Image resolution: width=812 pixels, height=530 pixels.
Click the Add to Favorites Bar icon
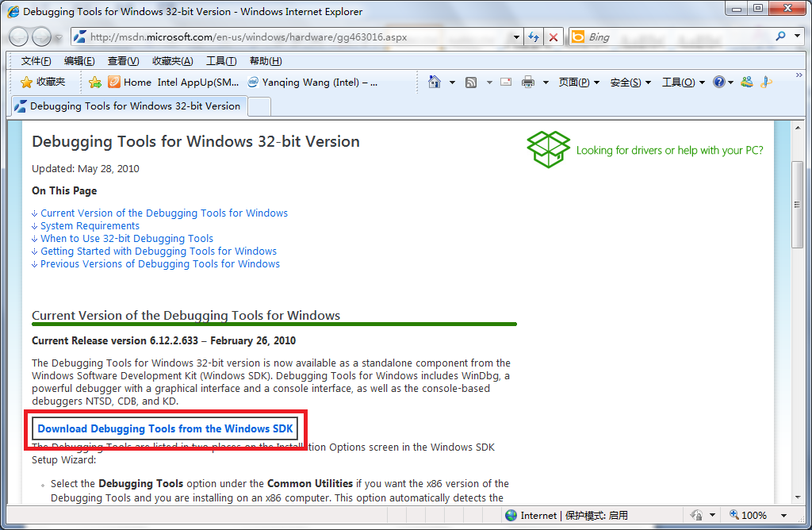(x=95, y=82)
